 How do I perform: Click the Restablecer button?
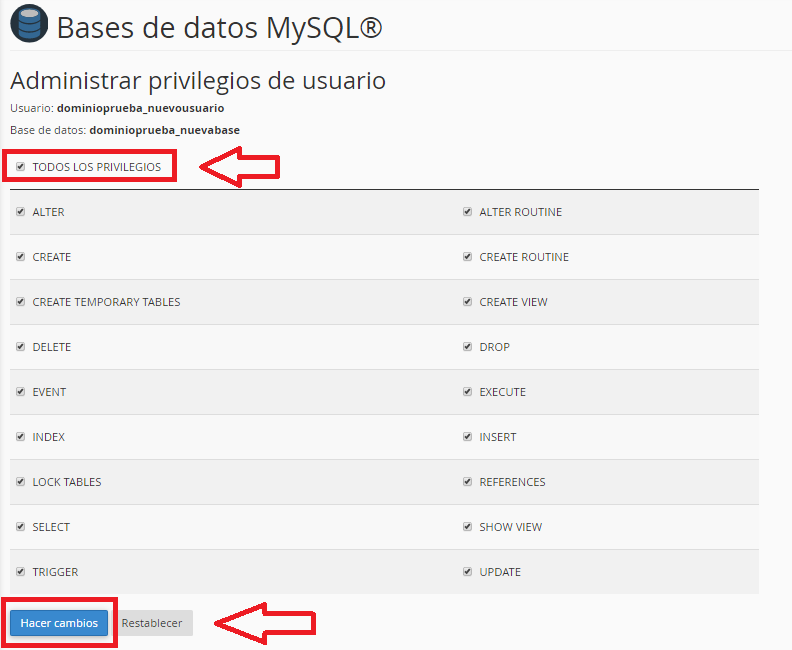(x=152, y=623)
